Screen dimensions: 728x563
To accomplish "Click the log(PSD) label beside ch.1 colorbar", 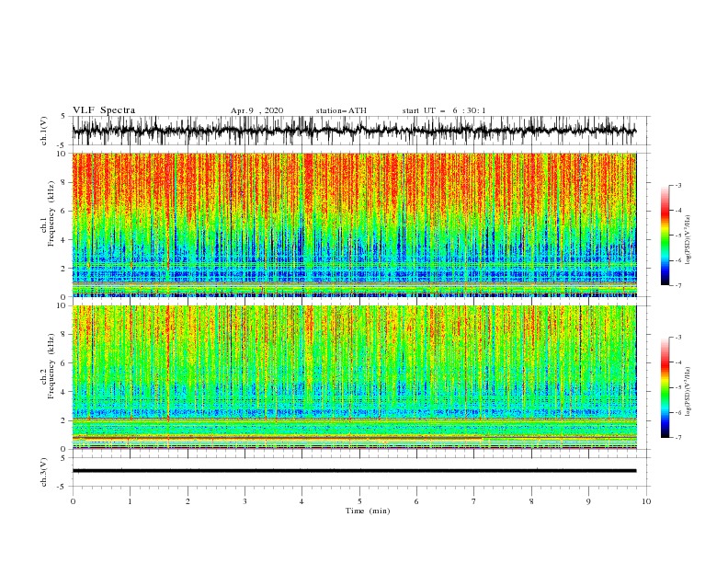I will 688,240.
